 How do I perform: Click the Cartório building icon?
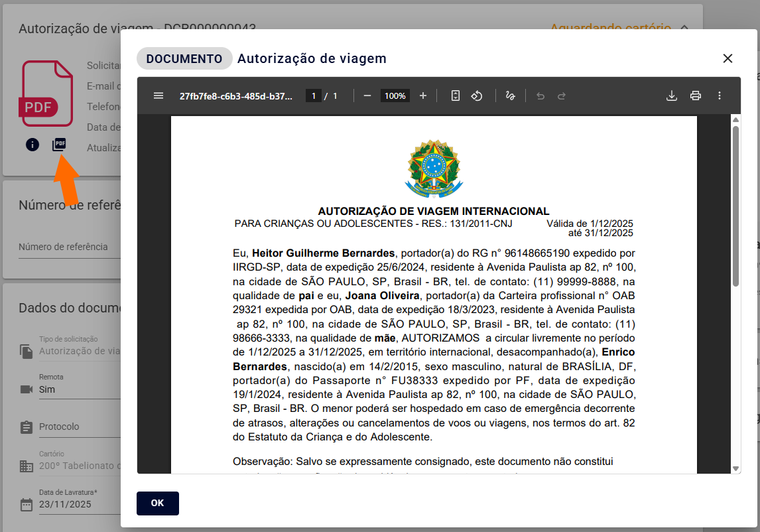click(x=27, y=466)
